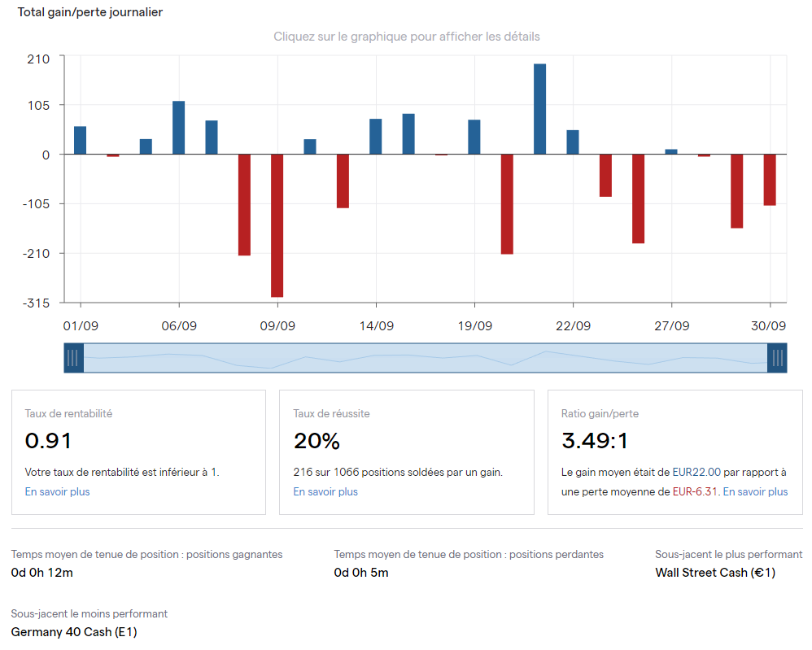
Task: Click right handle of the date range slider
Action: click(777, 358)
